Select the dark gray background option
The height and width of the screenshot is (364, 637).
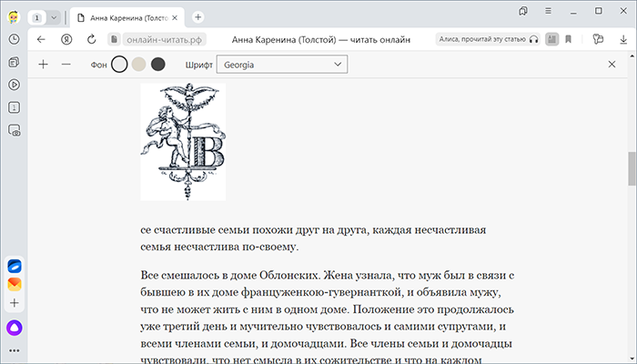(158, 65)
